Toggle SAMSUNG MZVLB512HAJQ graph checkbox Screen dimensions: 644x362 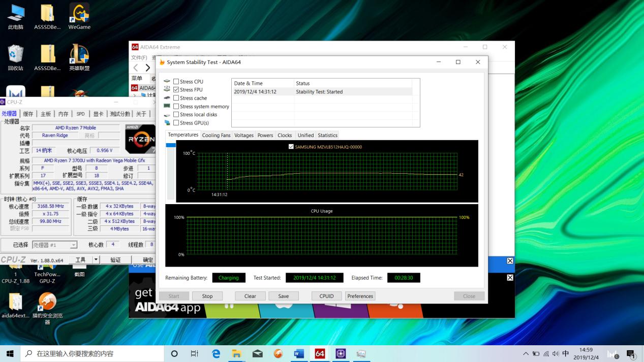[291, 147]
